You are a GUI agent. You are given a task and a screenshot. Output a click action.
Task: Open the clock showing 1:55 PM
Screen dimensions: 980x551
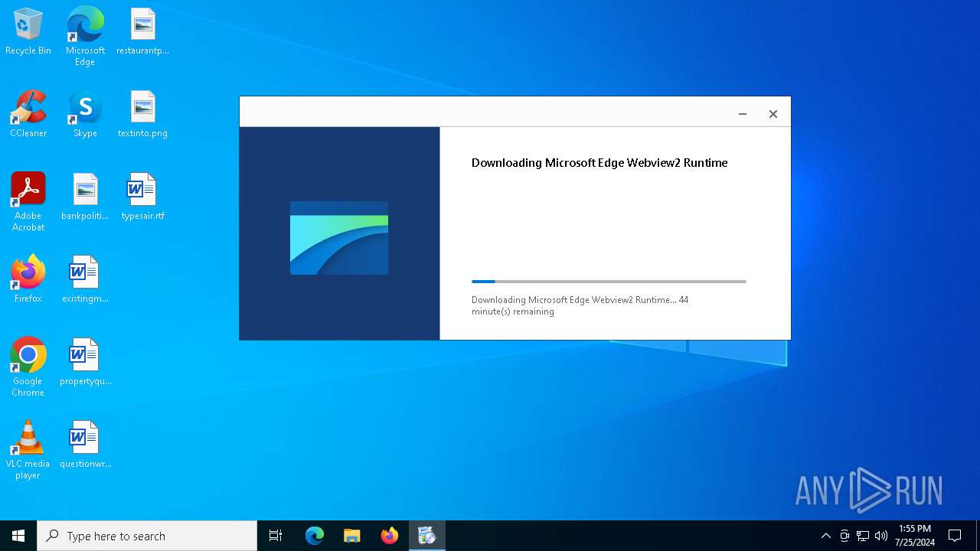pyautogui.click(x=915, y=536)
